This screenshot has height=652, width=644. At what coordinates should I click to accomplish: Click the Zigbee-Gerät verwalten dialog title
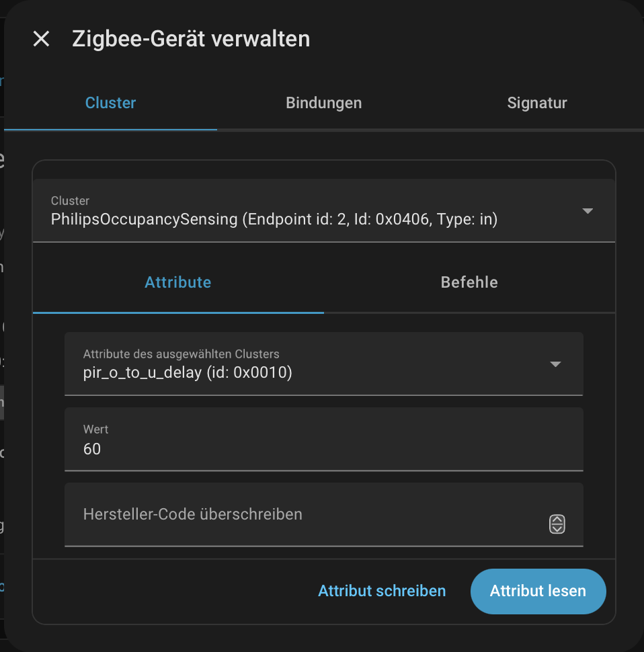(x=191, y=39)
